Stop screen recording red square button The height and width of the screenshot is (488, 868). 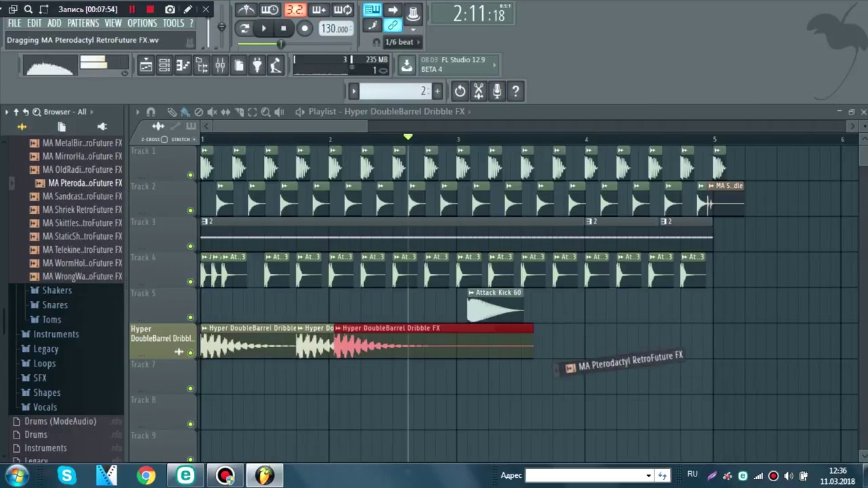point(150,9)
